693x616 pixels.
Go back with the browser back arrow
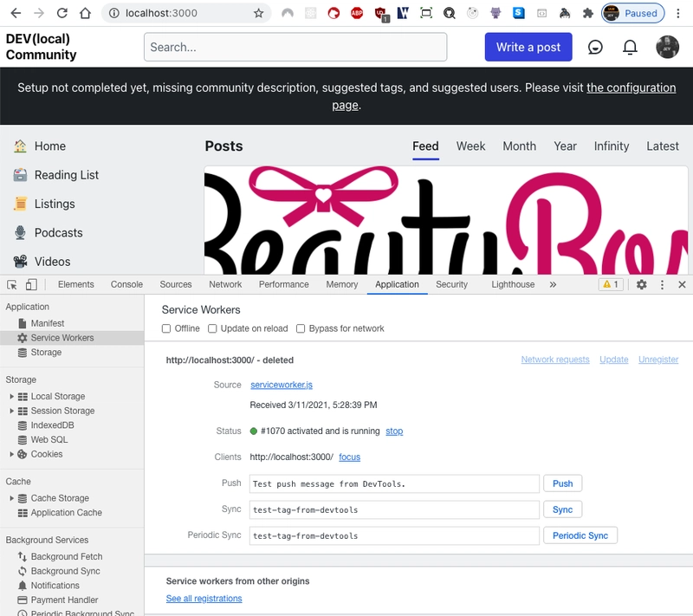[x=16, y=13]
